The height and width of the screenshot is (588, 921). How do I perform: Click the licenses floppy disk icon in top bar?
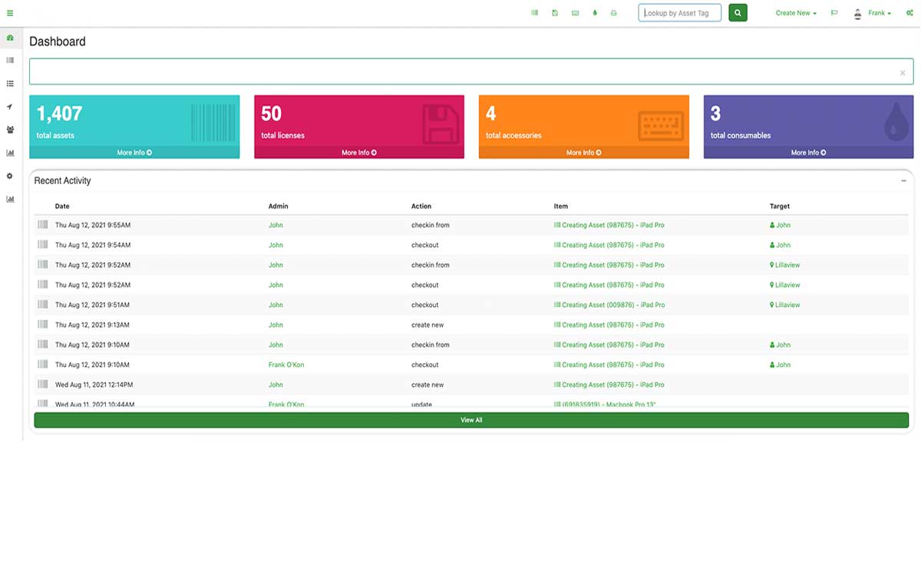coord(555,13)
